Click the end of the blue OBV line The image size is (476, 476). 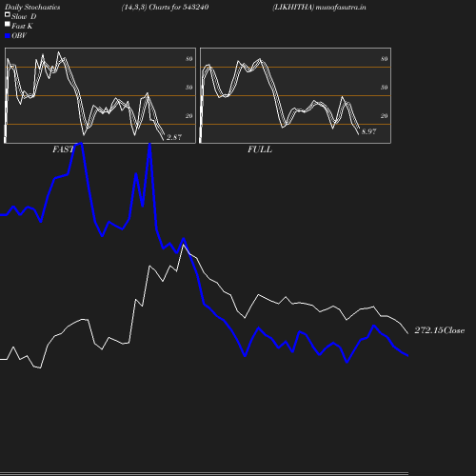pos(407,356)
